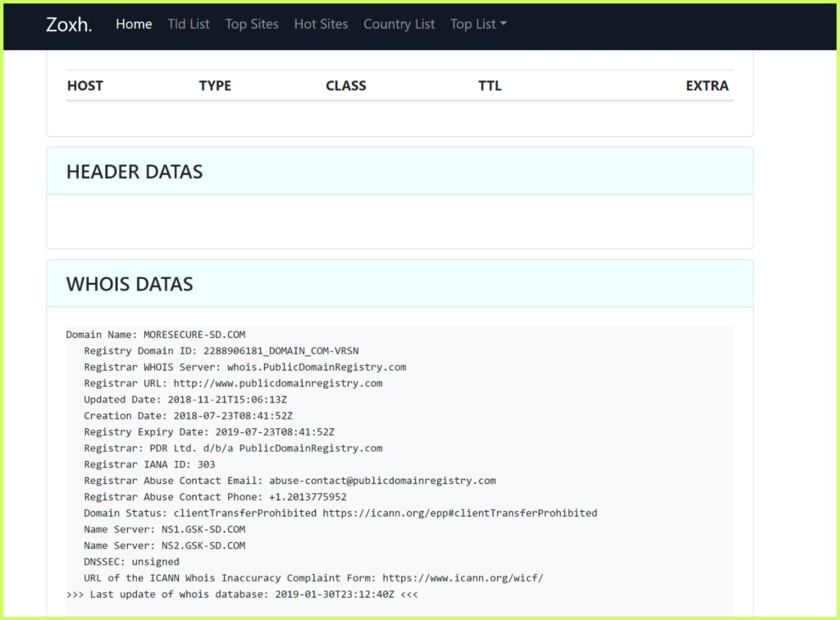Click the Name Server NS1.GSK-SD.COM line
Image resolution: width=840 pixels, height=620 pixels.
(x=164, y=529)
